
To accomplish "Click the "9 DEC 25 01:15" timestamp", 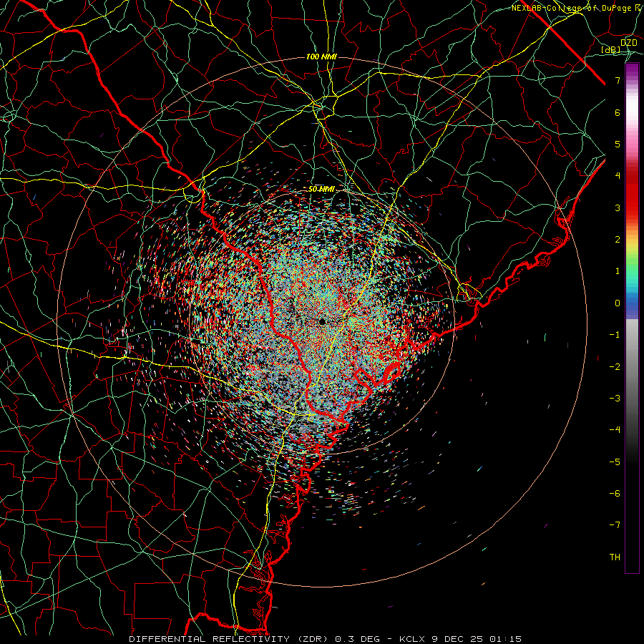I will point(477,639).
